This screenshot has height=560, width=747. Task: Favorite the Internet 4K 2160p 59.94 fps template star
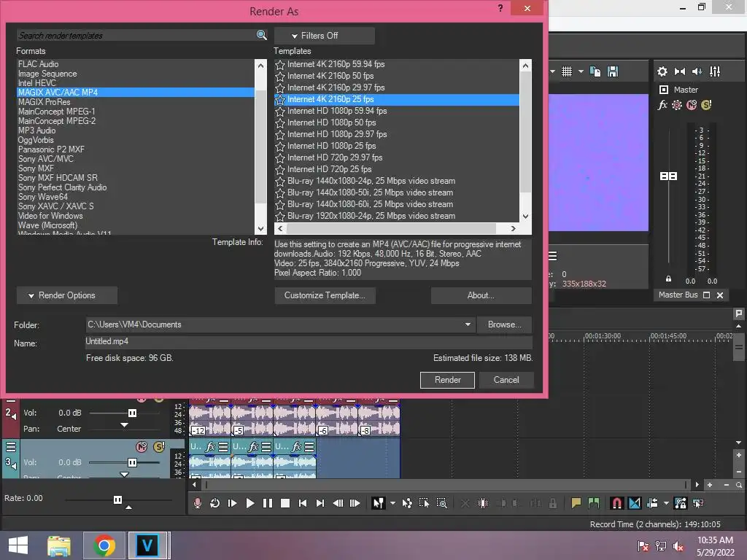pos(280,64)
